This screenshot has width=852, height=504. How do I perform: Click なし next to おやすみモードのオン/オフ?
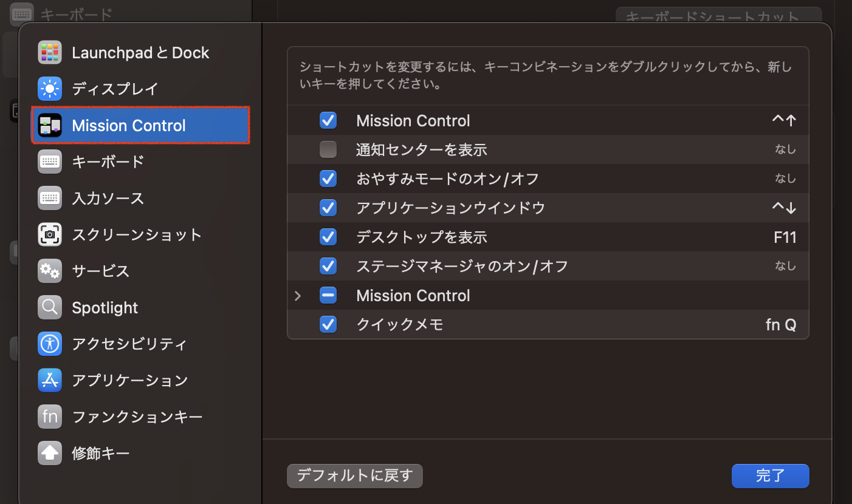785,179
